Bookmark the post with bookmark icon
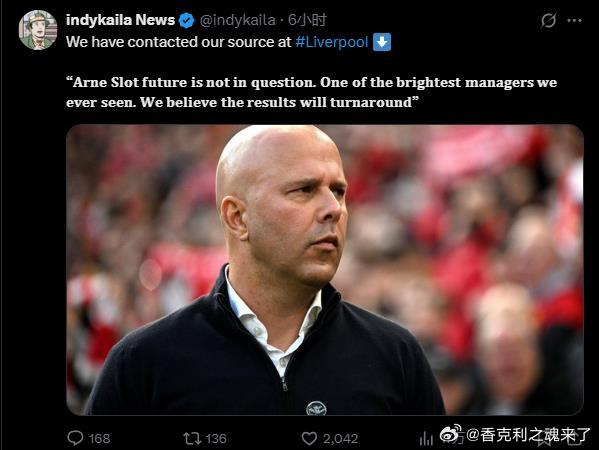 (546, 439)
